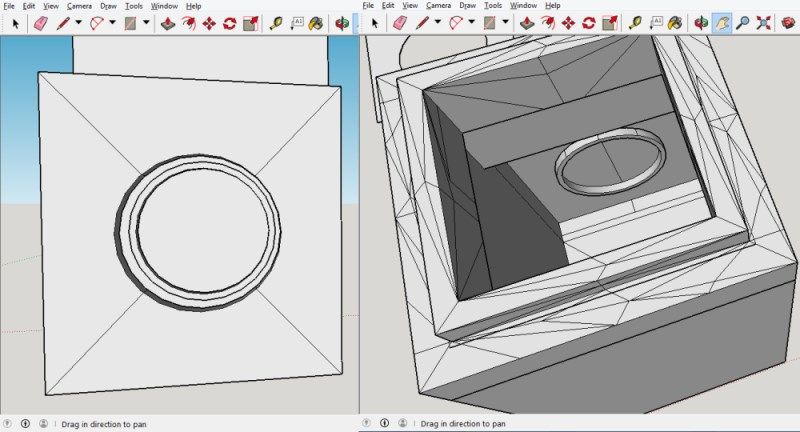This screenshot has width=800, height=432.
Task: Select Tape Measure tool in right window
Action: pyautogui.click(x=635, y=23)
